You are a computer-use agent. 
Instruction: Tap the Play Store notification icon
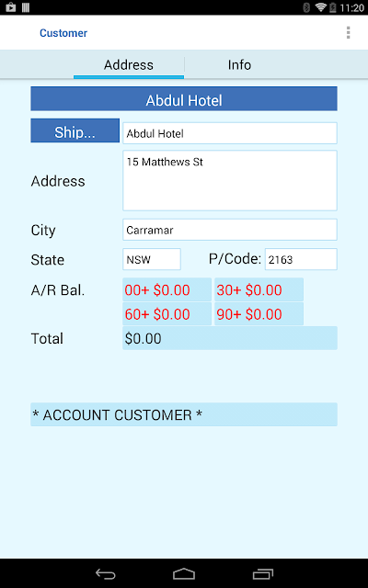pyautogui.click(x=10, y=7)
